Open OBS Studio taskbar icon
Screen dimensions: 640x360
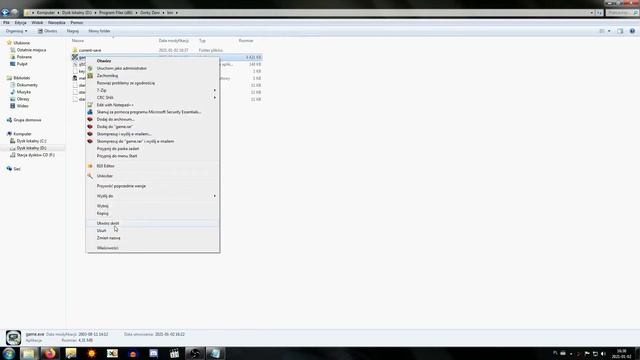coord(195,353)
